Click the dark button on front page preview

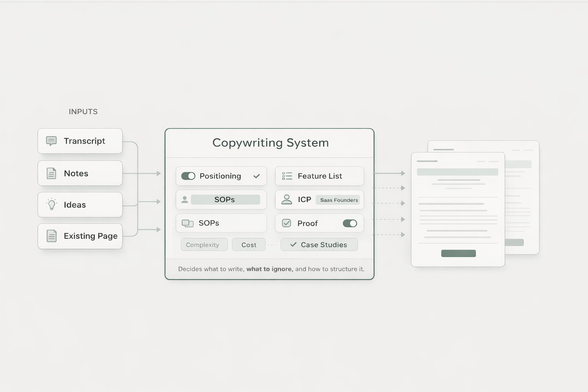pos(459,253)
